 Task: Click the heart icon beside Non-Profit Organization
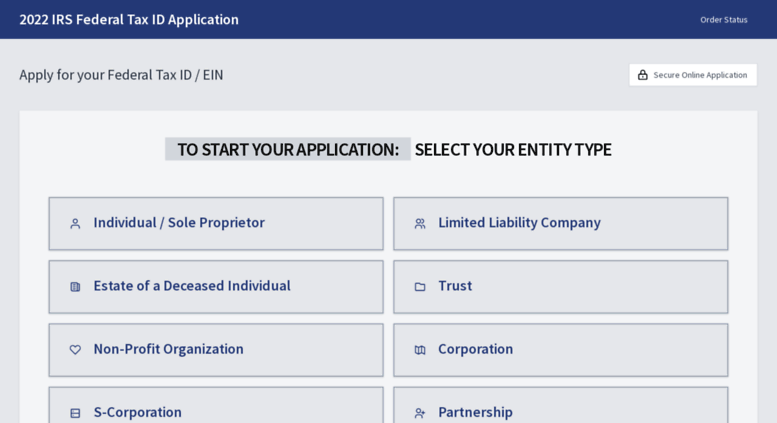tap(75, 350)
